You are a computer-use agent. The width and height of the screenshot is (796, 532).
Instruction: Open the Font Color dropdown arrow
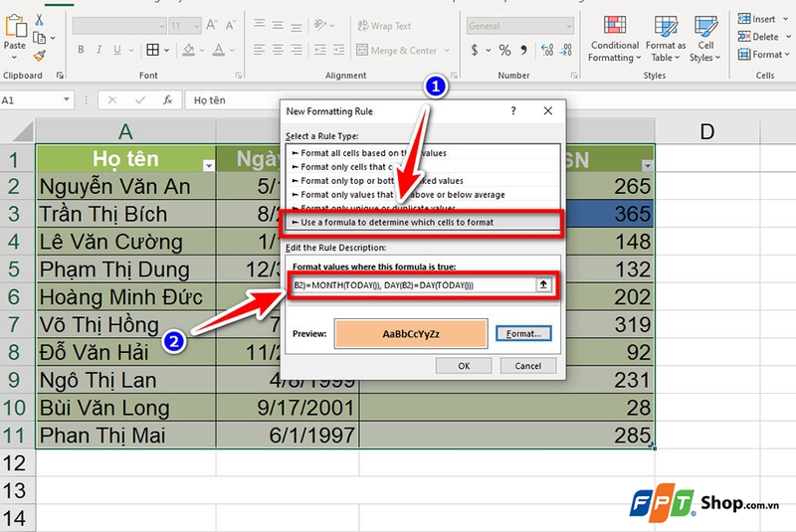click(x=232, y=50)
